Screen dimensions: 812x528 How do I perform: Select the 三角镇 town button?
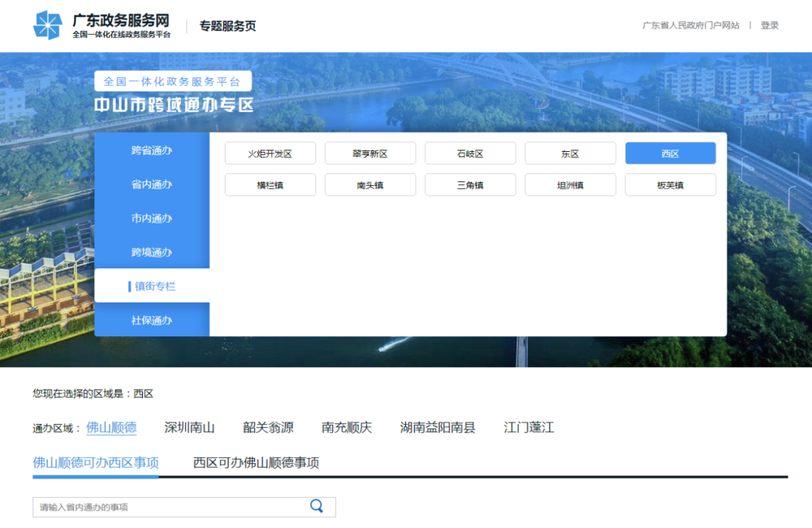470,184
